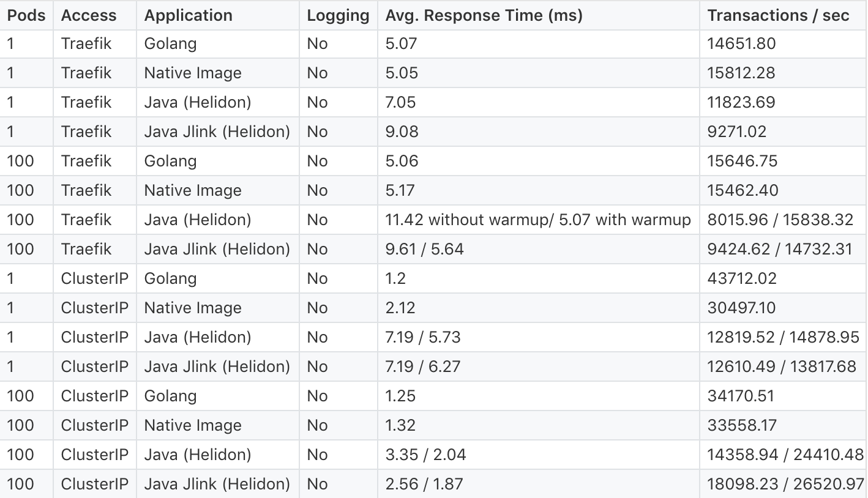Click the Pods column header

[26, 15]
